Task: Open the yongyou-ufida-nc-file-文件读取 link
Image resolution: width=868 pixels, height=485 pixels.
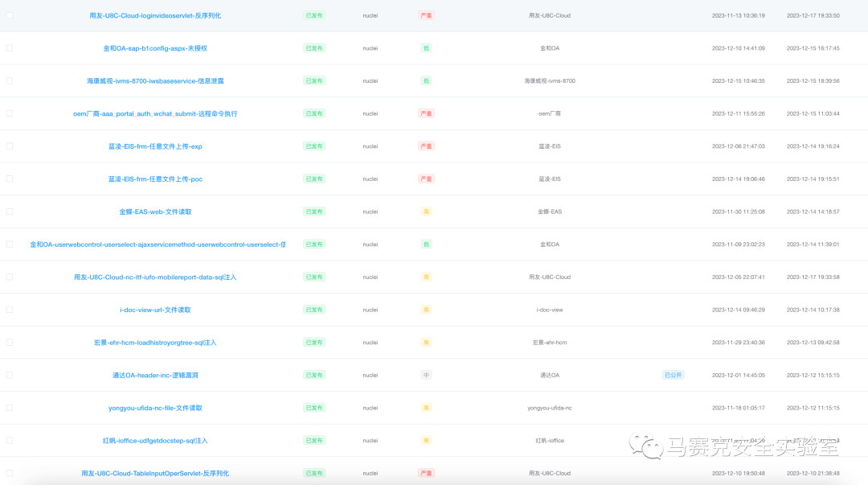Action: pyautogui.click(x=155, y=408)
